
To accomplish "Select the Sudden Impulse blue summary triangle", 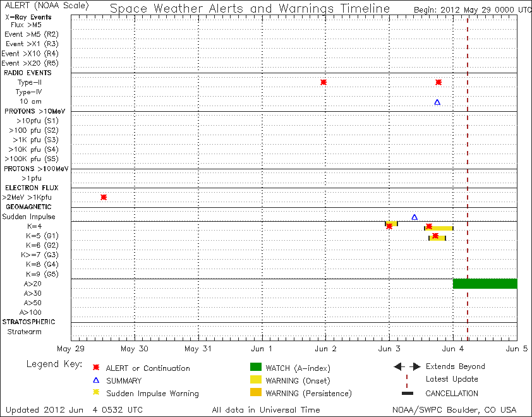I will click(x=414, y=217).
